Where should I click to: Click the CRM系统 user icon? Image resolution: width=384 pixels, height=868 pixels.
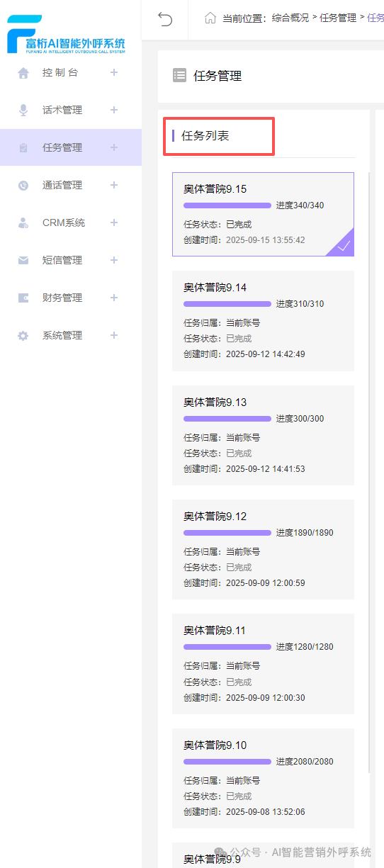coord(23,222)
